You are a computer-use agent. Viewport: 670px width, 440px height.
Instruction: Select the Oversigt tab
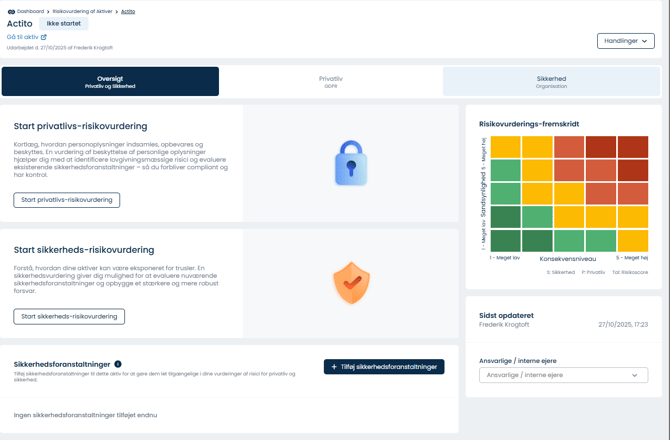click(110, 82)
